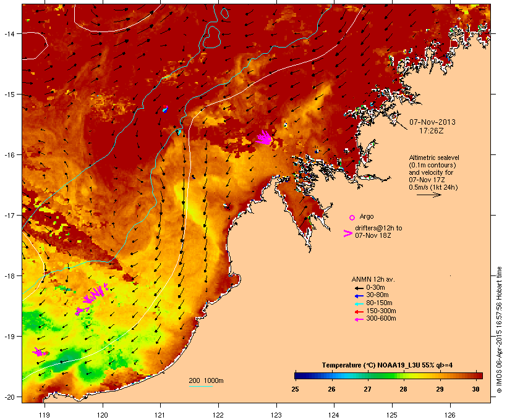Click the 80-150m depth label

click(379, 303)
